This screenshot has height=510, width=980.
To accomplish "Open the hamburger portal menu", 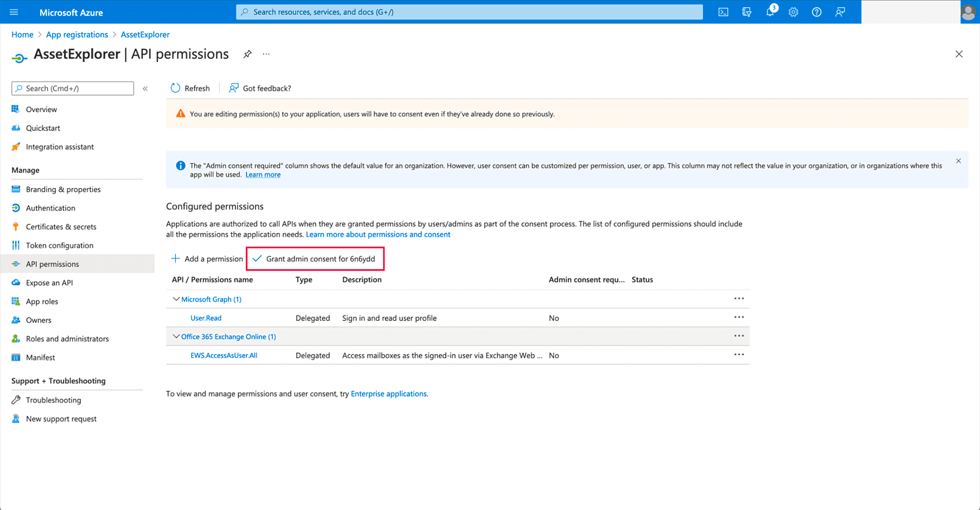I will tap(14, 12).
